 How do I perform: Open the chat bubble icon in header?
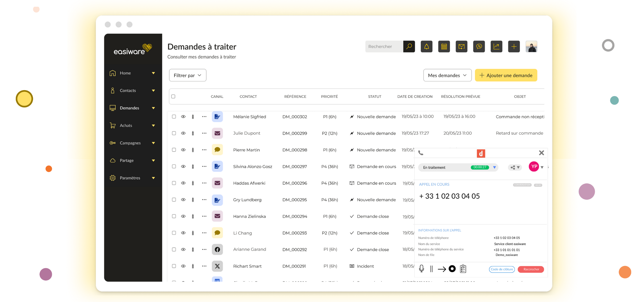click(x=479, y=47)
